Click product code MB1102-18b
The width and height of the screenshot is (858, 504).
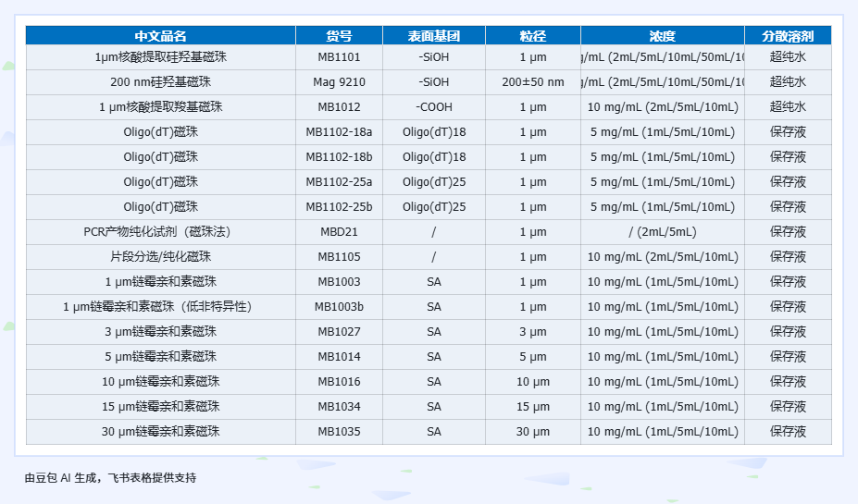pos(339,157)
